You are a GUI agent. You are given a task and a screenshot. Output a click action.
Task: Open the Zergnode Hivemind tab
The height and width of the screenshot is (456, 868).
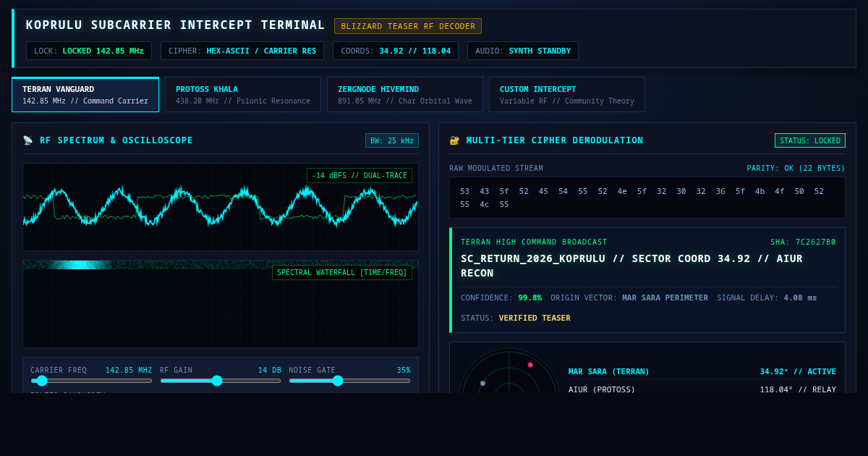[x=405, y=95]
